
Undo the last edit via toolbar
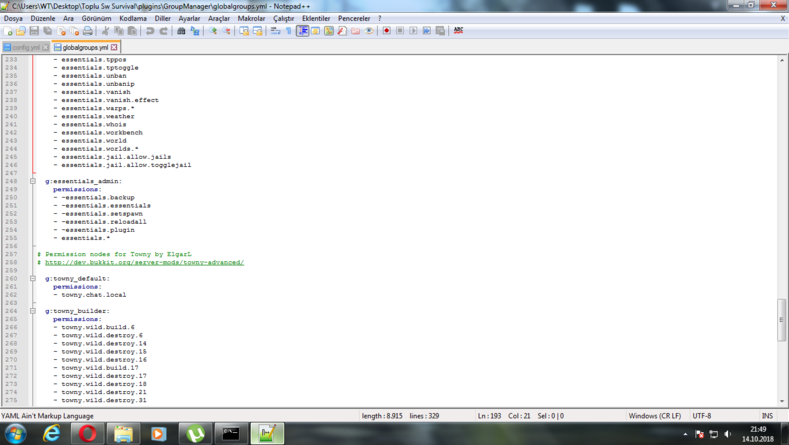(x=149, y=31)
